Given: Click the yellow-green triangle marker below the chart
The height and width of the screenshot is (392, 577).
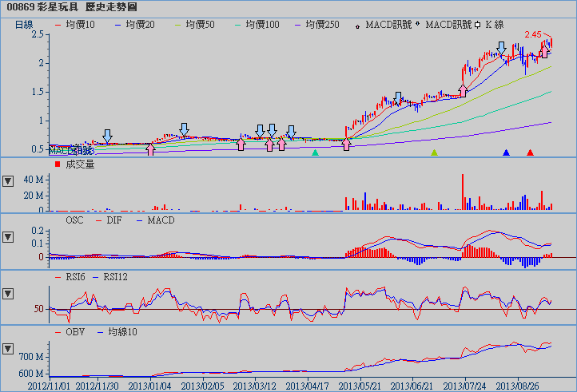Looking at the screenshot, I should tap(434, 152).
